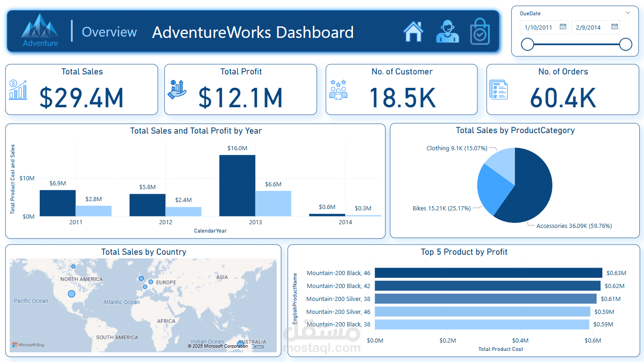
Task: Select the 2011 total sales bar
Action: point(58,203)
